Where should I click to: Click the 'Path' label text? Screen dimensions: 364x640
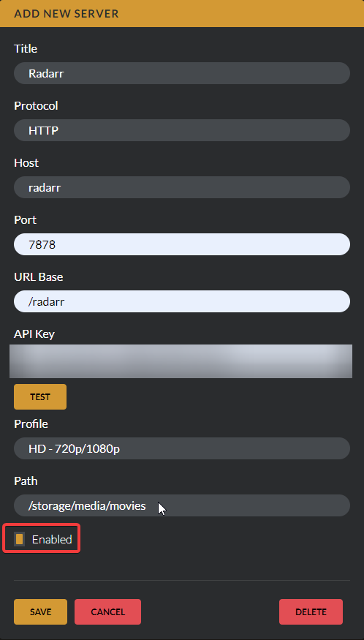click(26, 481)
